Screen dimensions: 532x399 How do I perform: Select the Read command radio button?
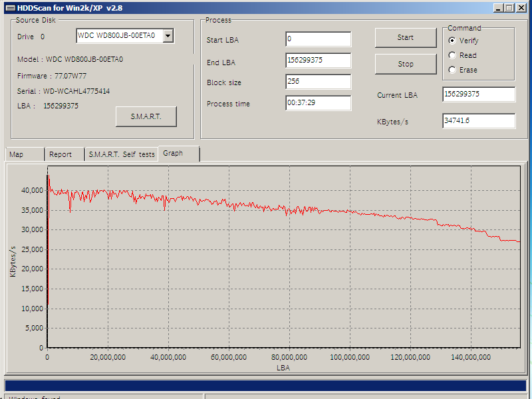click(x=453, y=55)
